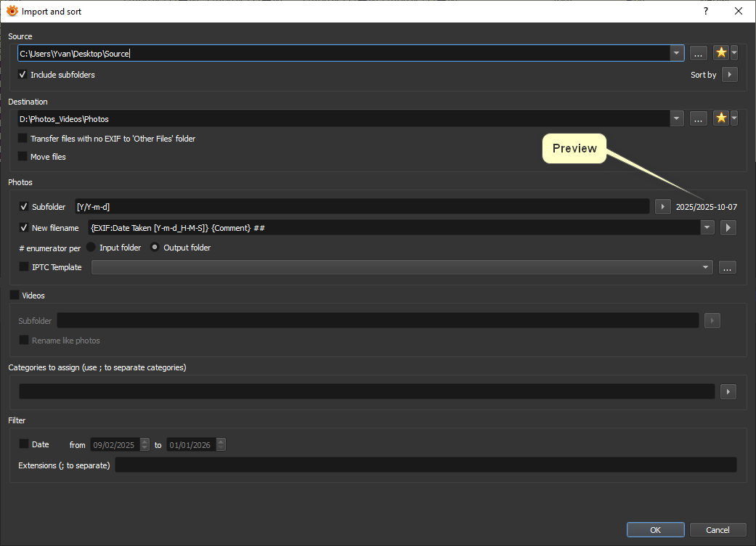Screen dimensions: 756x546
Task: Browse for Source folder with ellipsis button
Action: (698, 53)
